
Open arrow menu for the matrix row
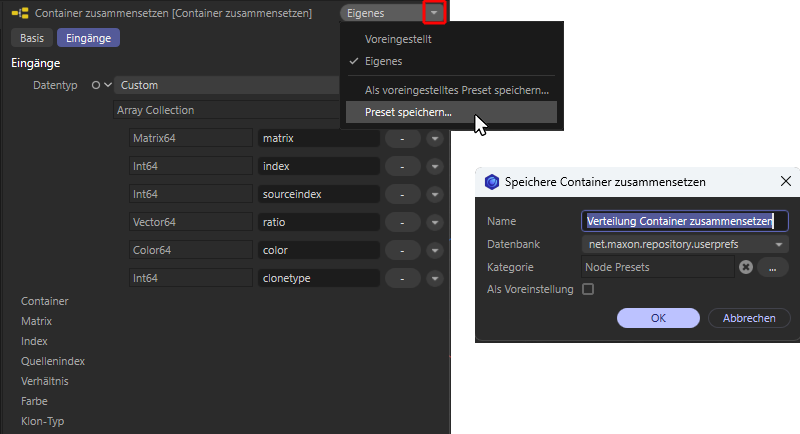pyautogui.click(x=434, y=138)
